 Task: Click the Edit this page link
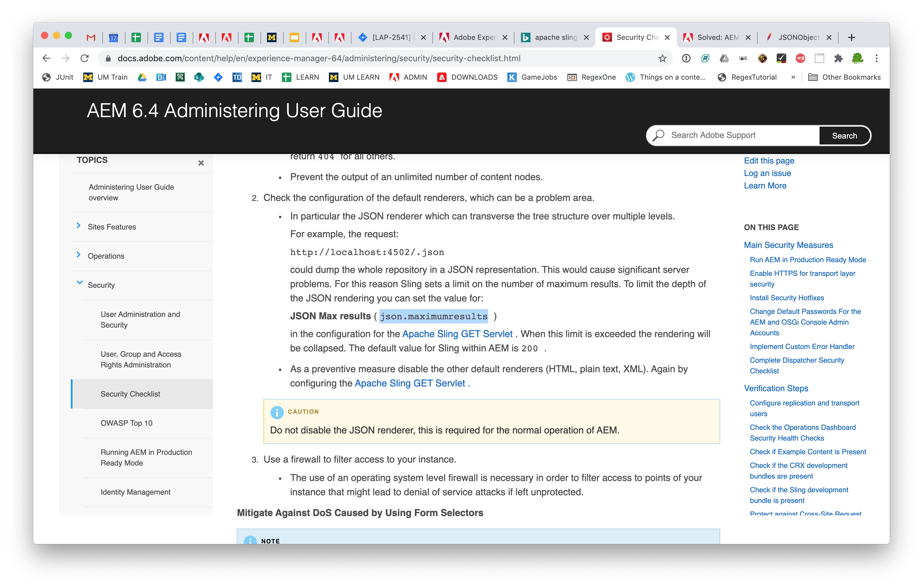[x=769, y=161]
